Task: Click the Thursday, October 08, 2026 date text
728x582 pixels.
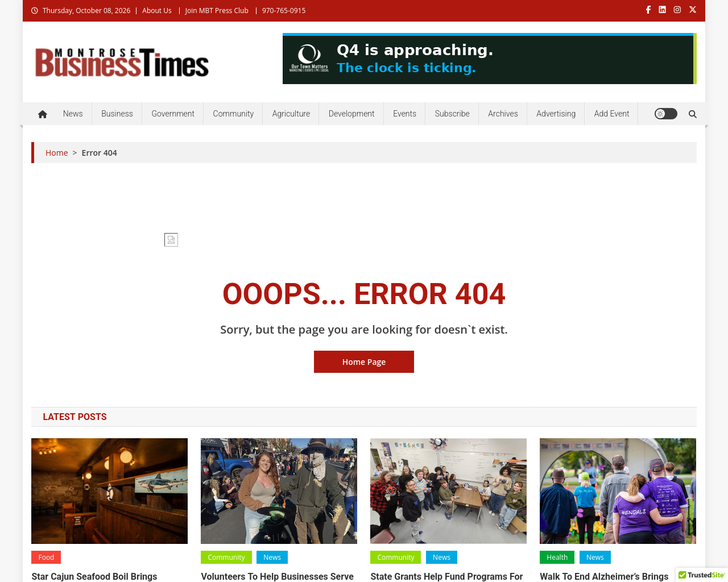Action: coord(86,10)
